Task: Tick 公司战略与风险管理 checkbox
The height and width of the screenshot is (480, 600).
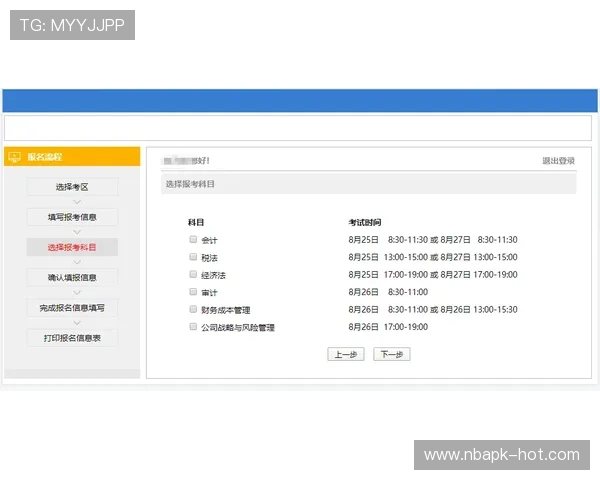Action: click(193, 327)
